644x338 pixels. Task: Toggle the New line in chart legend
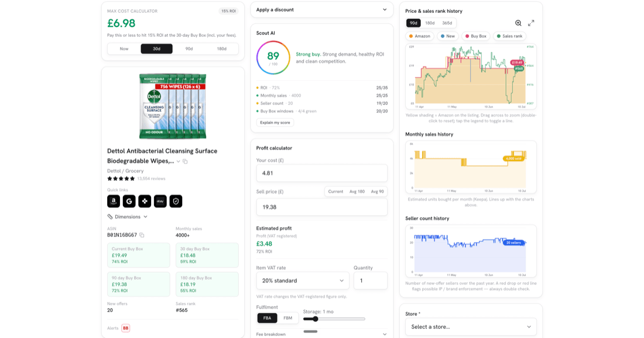[x=448, y=36]
